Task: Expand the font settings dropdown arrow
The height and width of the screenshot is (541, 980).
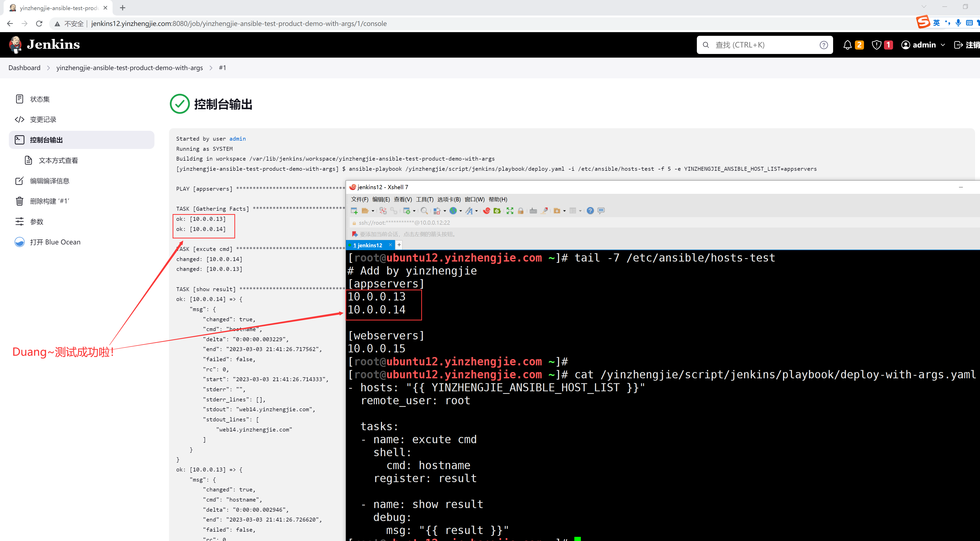Action: tap(476, 211)
